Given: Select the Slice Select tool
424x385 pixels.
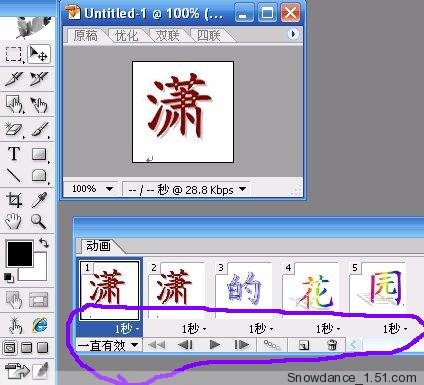Looking at the screenshot, I should coord(39,79).
